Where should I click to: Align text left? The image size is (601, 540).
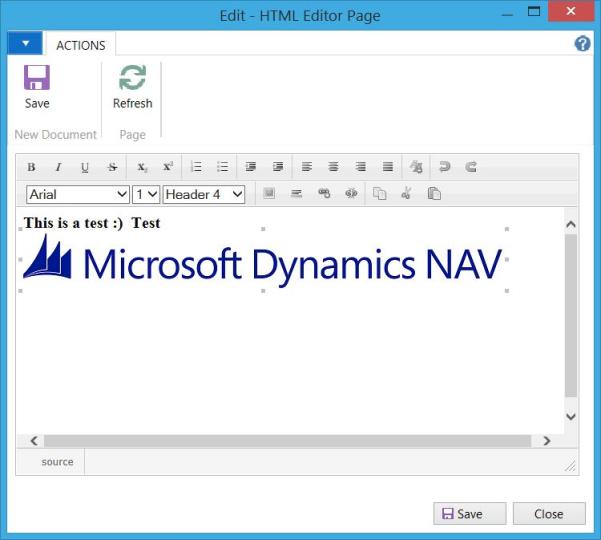pos(307,167)
